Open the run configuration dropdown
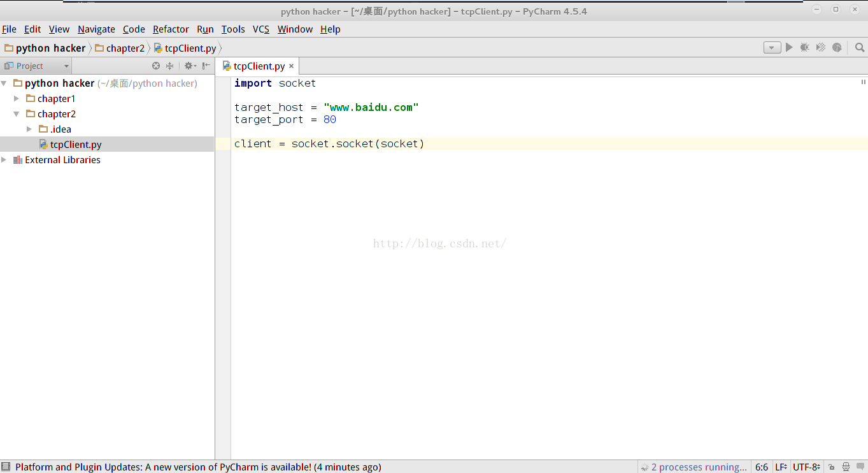 point(772,48)
